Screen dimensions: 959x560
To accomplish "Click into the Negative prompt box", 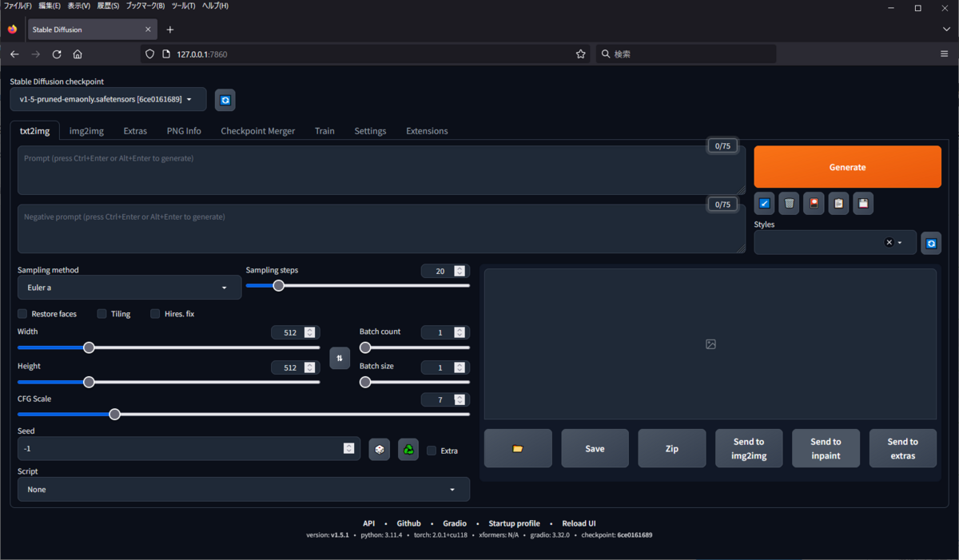I will click(381, 228).
